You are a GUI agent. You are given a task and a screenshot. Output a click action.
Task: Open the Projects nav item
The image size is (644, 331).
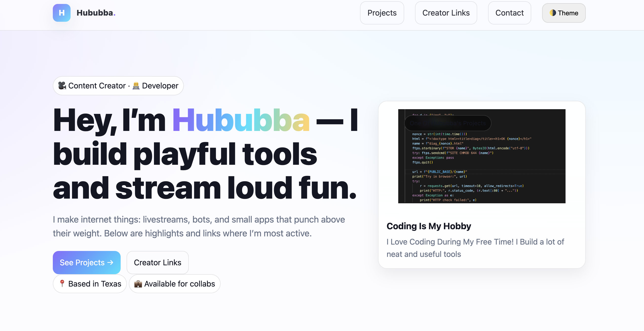click(x=382, y=13)
